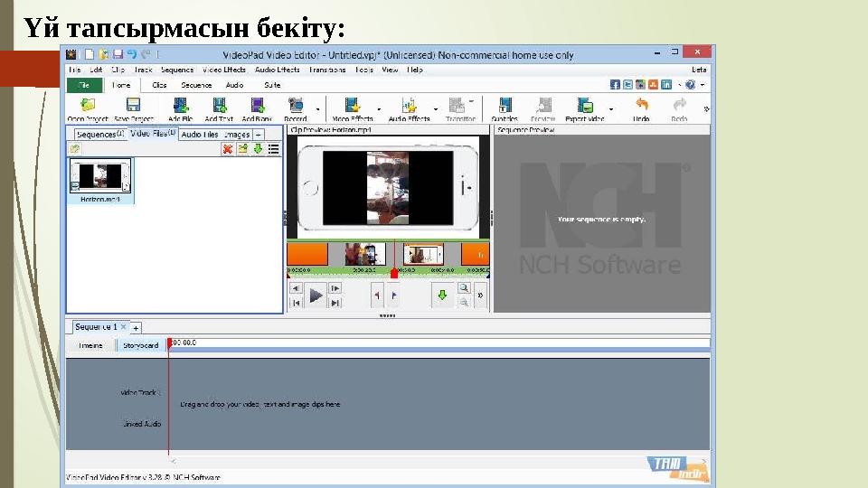Viewport: 868px width, 488px height.
Task: Set the blue out-point flag
Action: [393, 296]
